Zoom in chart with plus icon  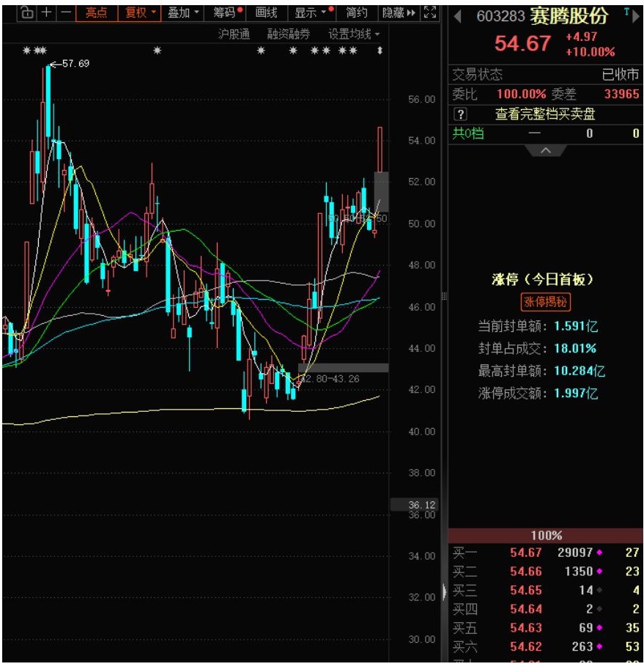pyautogui.click(x=47, y=12)
